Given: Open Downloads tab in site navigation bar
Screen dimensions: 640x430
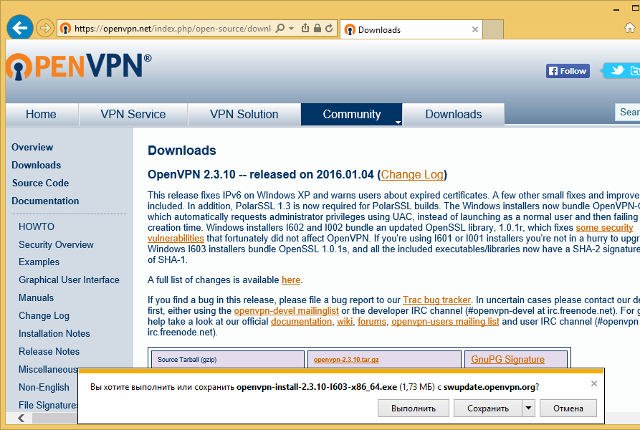Looking at the screenshot, I should pos(453,114).
